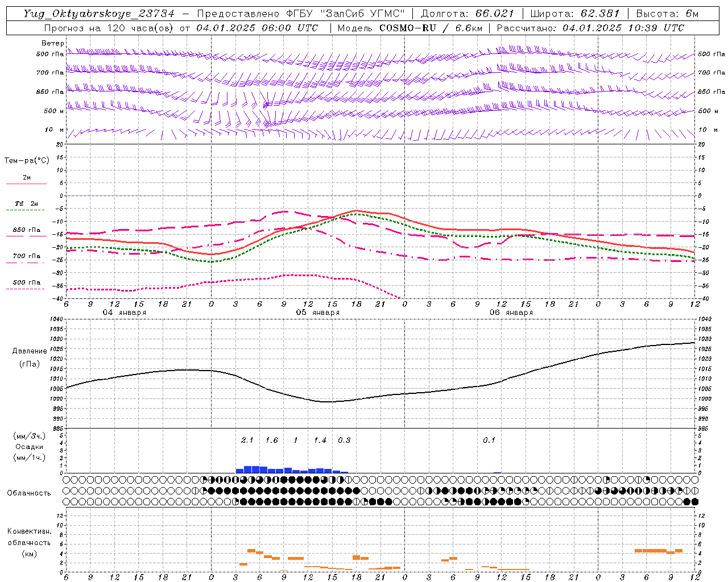Click the Ветер panel label
The height and width of the screenshot is (582, 728).
53,43
